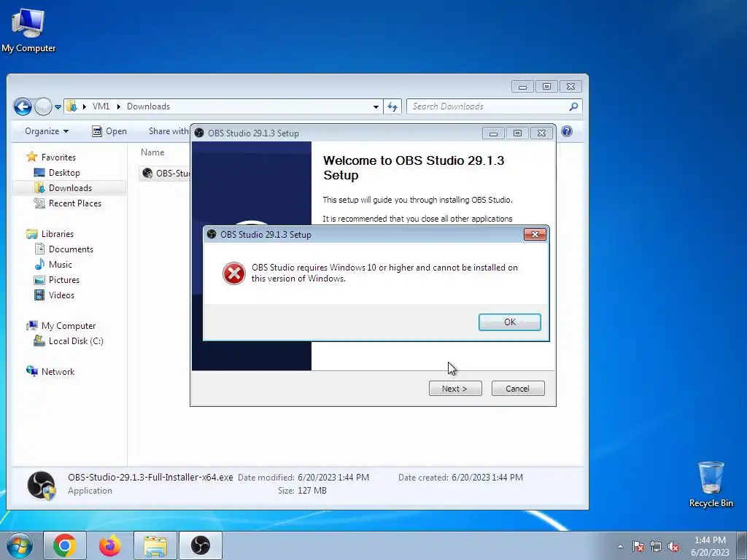Viewport: 747px width, 560px height.
Task: Close the Downloads Explorer window
Action: 570,87
